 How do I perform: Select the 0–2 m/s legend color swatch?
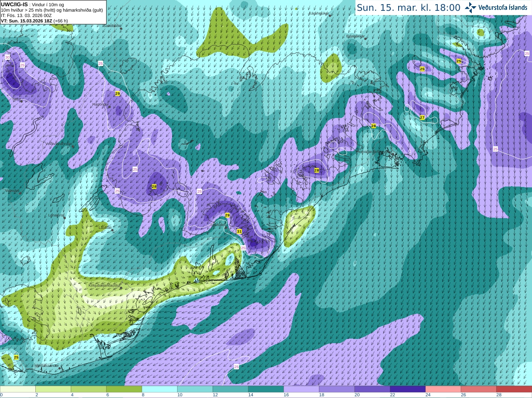click(17, 389)
